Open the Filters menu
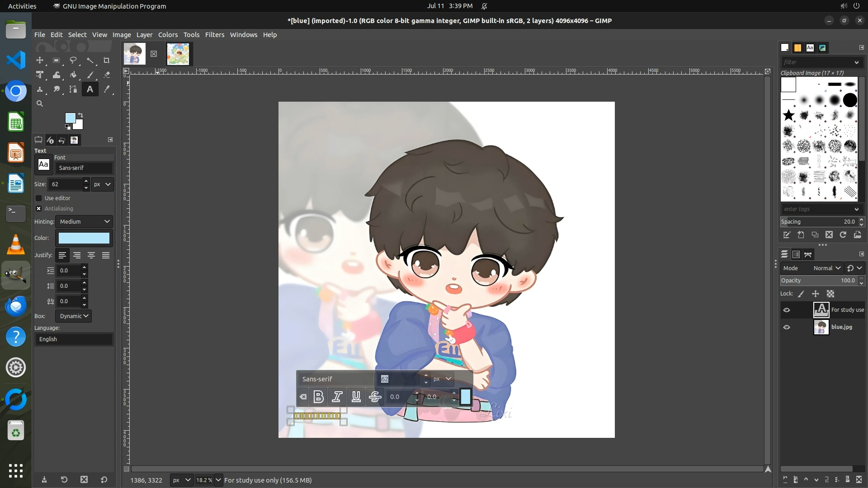 [214, 35]
